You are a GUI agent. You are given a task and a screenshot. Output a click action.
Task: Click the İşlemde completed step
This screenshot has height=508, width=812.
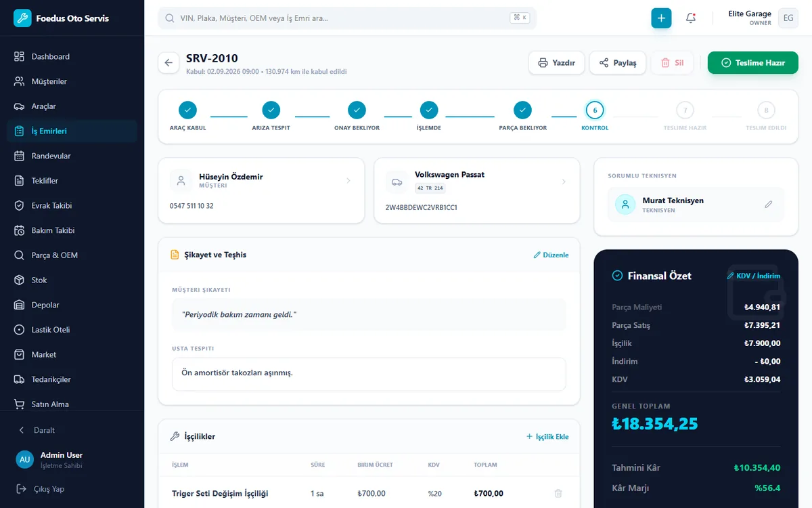click(429, 110)
